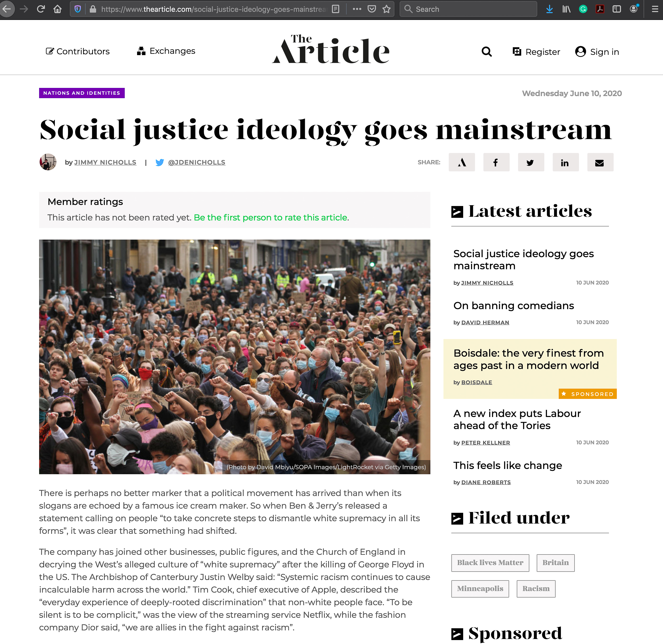Open tracking protection shield icon

(77, 9)
